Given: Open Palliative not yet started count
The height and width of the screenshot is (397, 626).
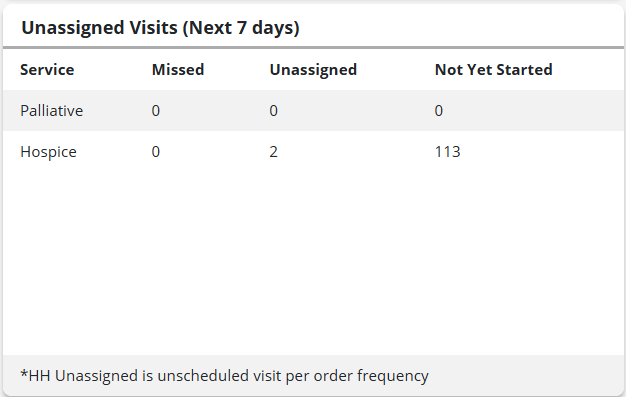Looking at the screenshot, I should point(439,111).
